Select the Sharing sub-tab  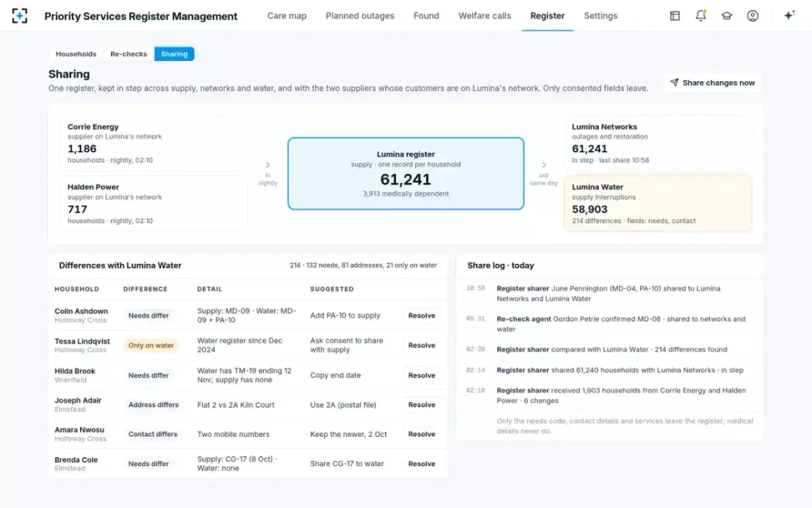coord(174,54)
